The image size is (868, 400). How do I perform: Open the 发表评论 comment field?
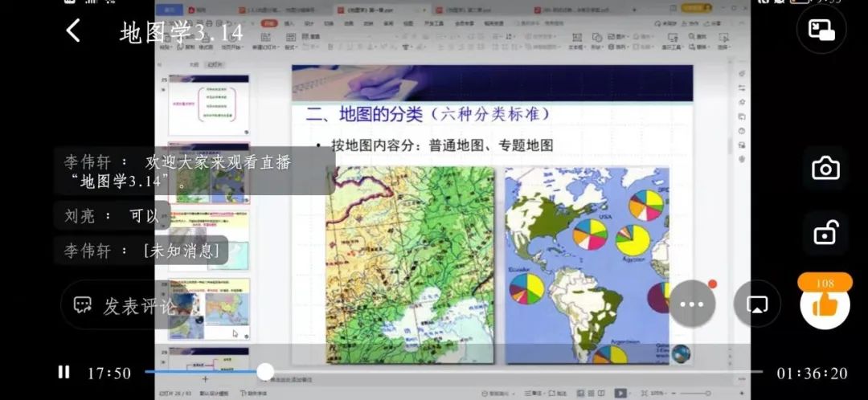click(138, 305)
